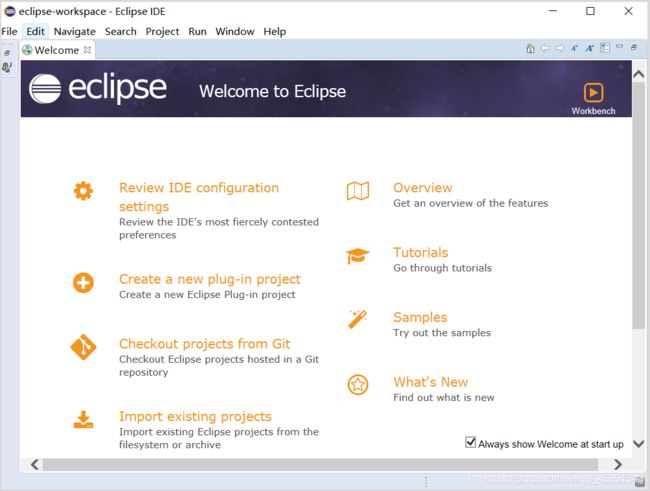Screen dimensions: 650x491
Task: Click the plus icon for new plug-in project
Action: (83, 283)
